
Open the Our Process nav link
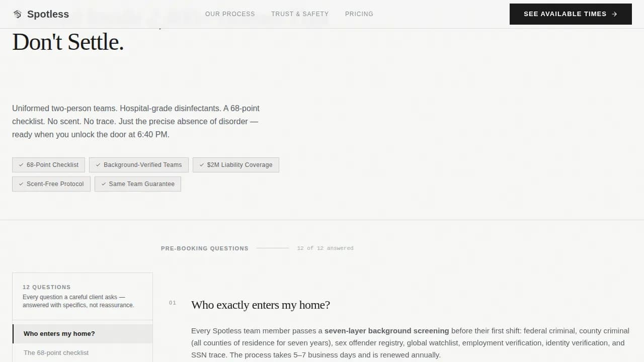230,14
